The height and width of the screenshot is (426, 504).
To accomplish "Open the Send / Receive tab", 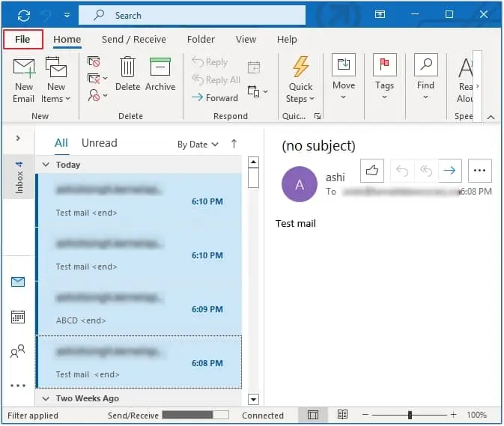I will [x=134, y=39].
